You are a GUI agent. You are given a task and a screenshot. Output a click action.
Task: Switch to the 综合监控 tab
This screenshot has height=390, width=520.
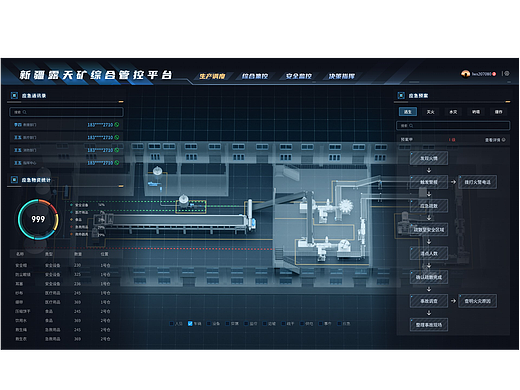pos(255,76)
